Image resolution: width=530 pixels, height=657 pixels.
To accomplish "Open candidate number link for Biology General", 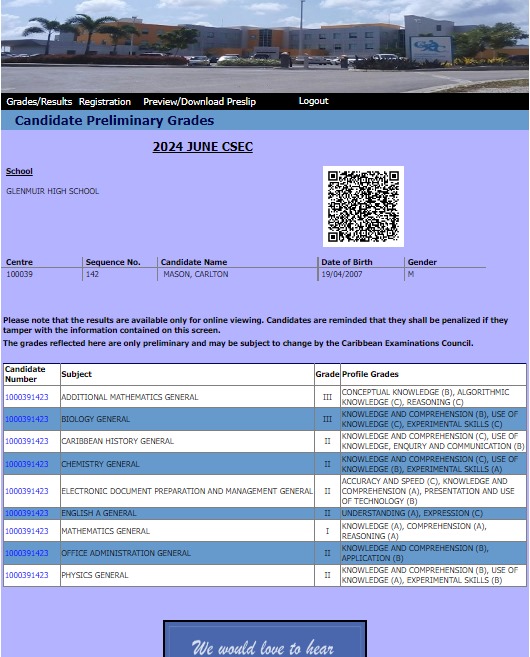I will coord(27,419).
